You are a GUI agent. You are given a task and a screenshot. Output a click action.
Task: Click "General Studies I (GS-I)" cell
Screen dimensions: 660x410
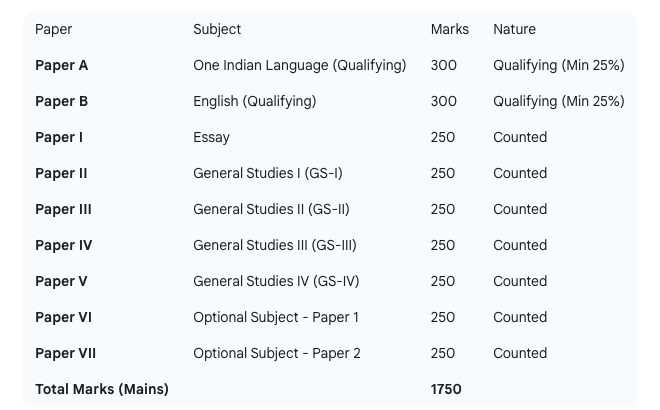267,174
